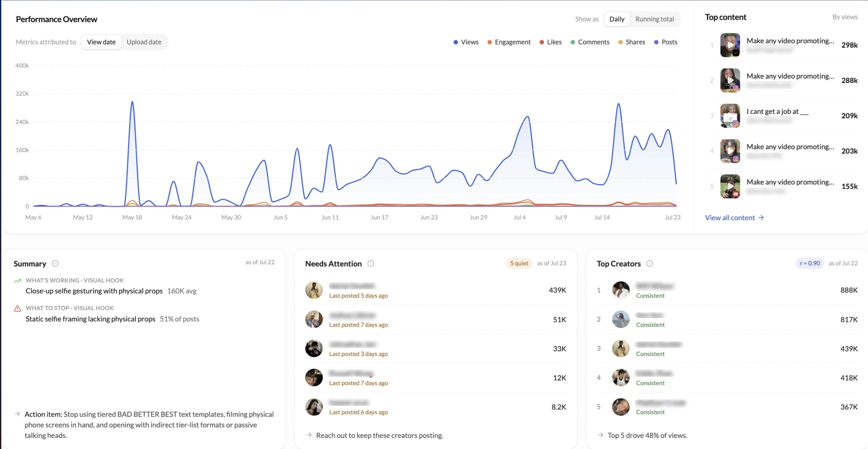This screenshot has height=449, width=868.
Task: Click the Top Creators info icon
Action: coord(649,264)
